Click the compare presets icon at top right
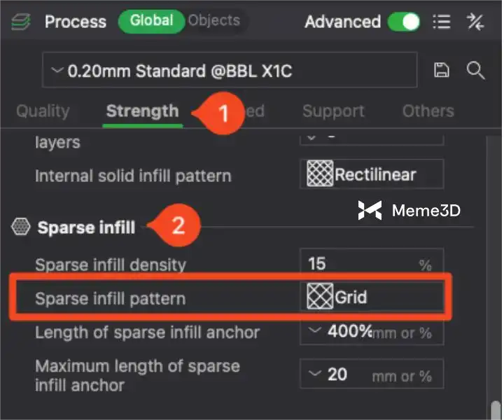This screenshot has height=420, width=504. 475,22
